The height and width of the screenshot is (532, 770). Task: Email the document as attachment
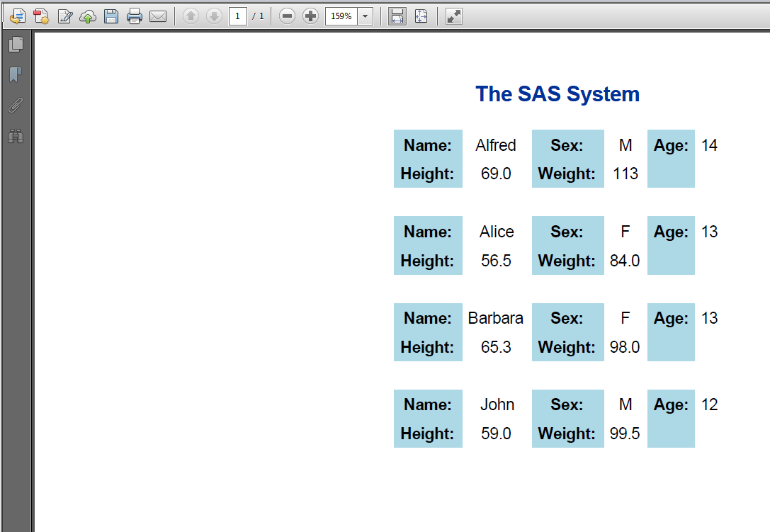pos(158,16)
